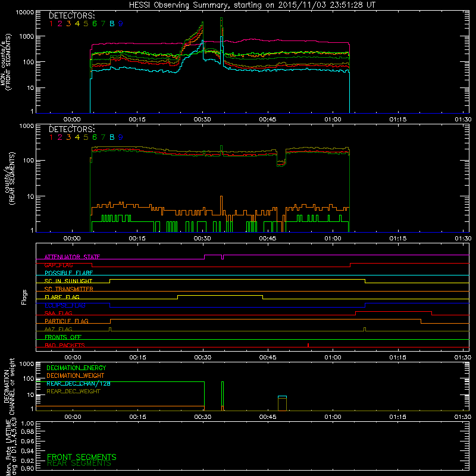Click the DETECTORS: legend heading in the front segments plot

[x=71, y=15]
